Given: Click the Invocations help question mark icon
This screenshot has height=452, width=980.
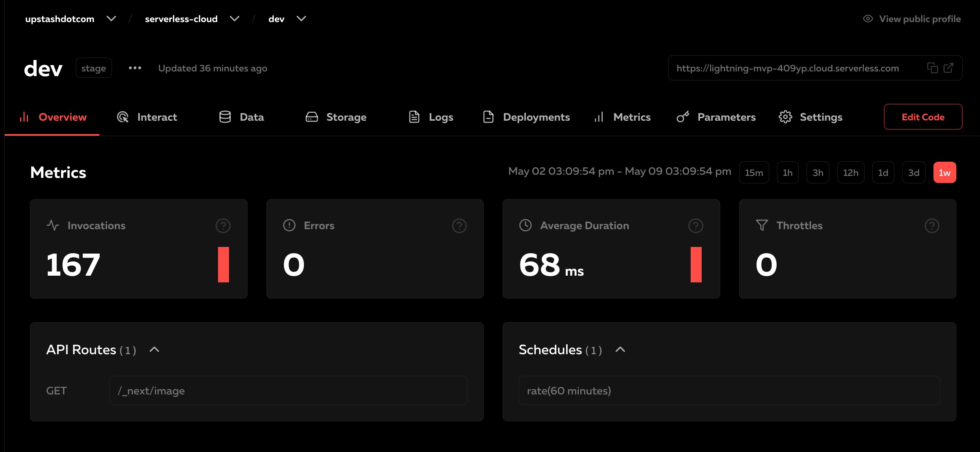Looking at the screenshot, I should pos(223,226).
